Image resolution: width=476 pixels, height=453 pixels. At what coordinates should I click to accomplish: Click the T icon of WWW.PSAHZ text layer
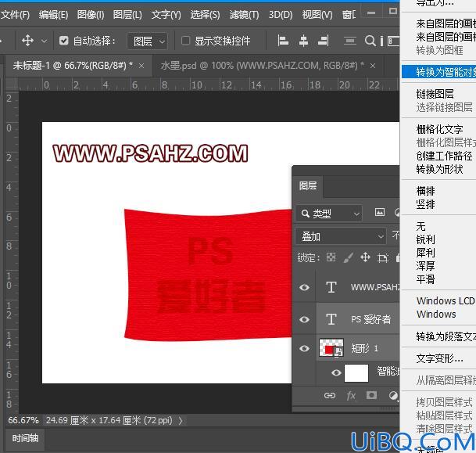click(331, 287)
